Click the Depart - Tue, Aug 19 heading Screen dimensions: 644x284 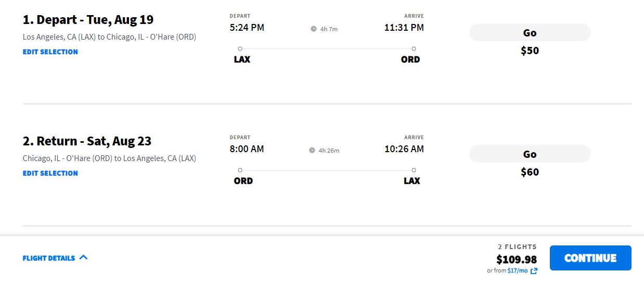pyautogui.click(x=88, y=20)
